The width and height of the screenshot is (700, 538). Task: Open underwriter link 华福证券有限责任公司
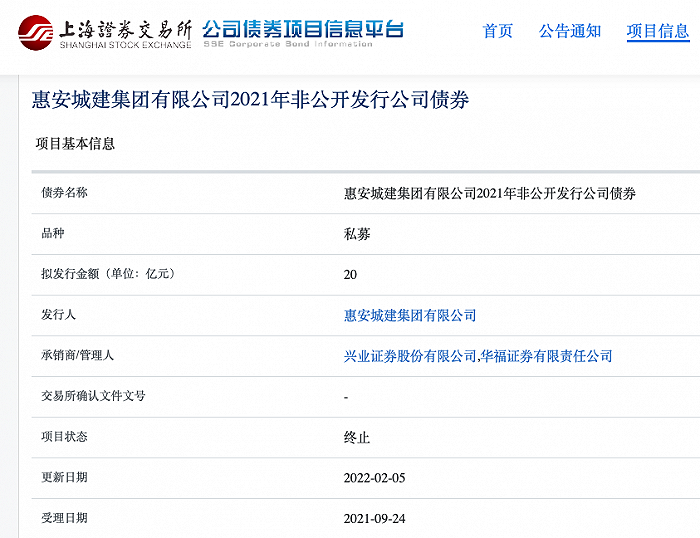(548, 356)
